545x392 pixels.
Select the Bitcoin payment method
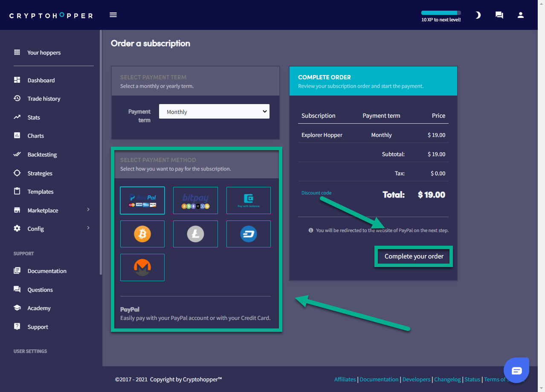pos(142,234)
